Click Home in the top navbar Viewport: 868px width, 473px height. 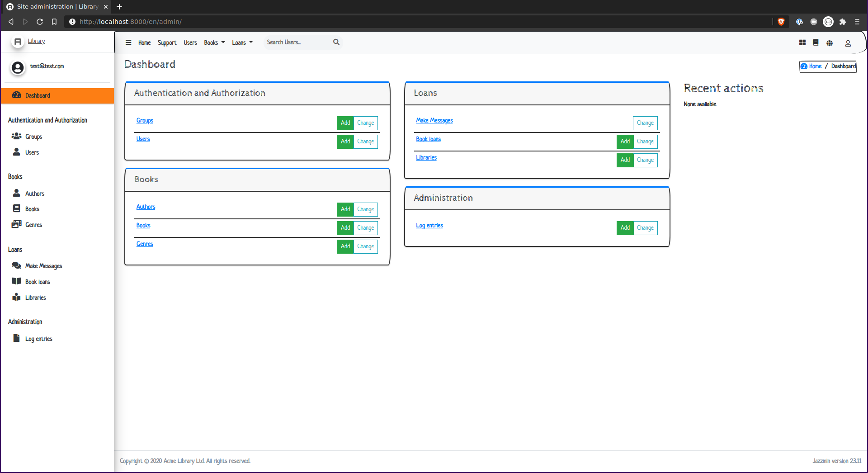coord(145,43)
